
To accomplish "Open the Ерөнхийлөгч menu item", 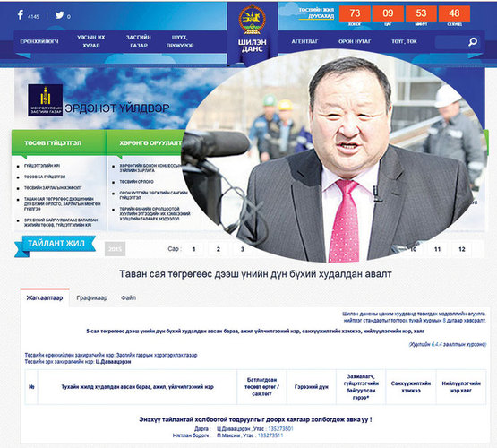I will coord(39,41).
